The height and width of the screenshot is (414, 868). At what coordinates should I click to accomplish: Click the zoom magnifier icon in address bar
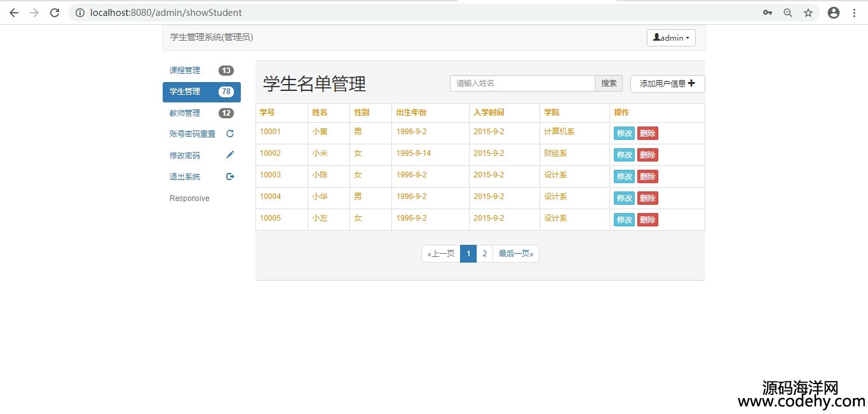tap(788, 13)
